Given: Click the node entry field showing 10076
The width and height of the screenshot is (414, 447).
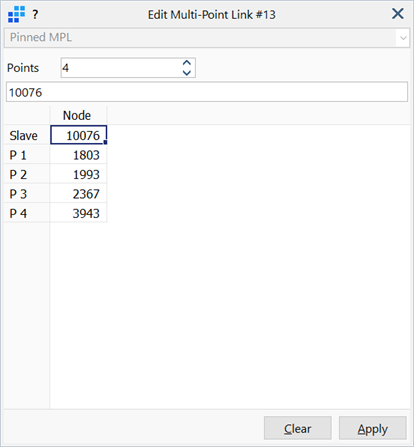Looking at the screenshot, I should pyautogui.click(x=207, y=92).
